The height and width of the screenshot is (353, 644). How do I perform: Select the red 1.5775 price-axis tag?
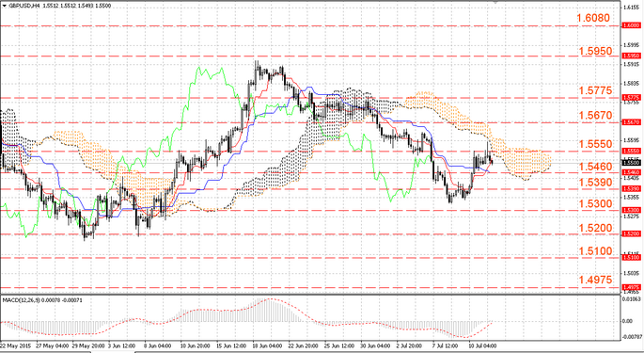(x=631, y=98)
